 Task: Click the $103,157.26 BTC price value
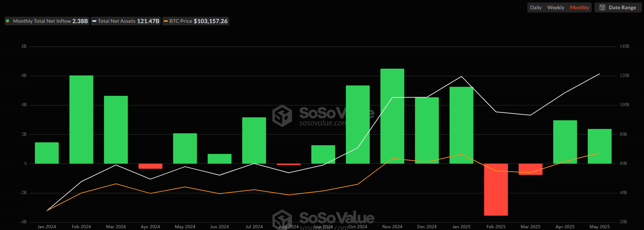211,21
